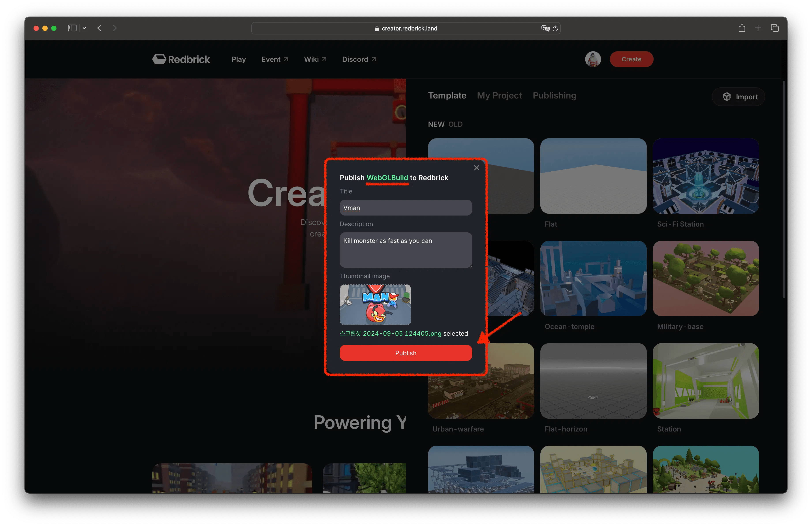Screen dimensions: 812x526
Task: Open the Safari share icon
Action: point(742,28)
